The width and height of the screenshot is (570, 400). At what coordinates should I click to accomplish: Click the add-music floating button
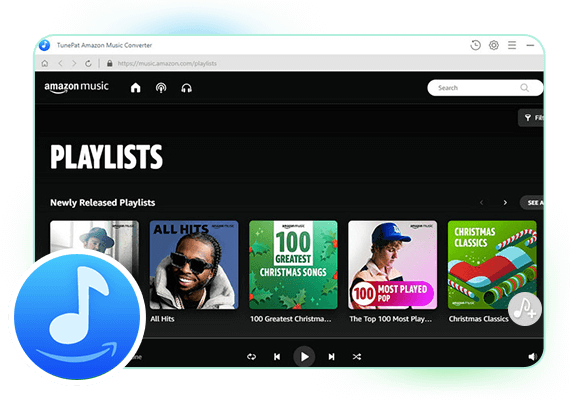click(x=525, y=309)
